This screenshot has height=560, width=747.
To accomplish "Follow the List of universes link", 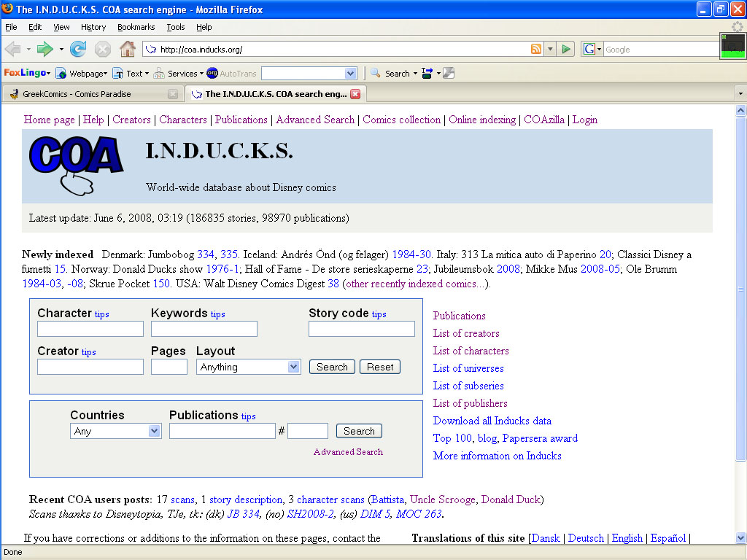I will coord(468,368).
